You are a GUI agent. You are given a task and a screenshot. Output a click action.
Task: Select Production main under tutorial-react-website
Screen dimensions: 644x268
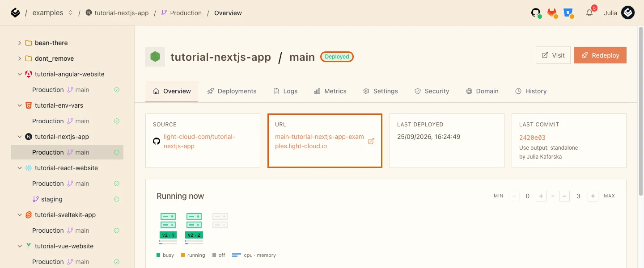(67, 184)
